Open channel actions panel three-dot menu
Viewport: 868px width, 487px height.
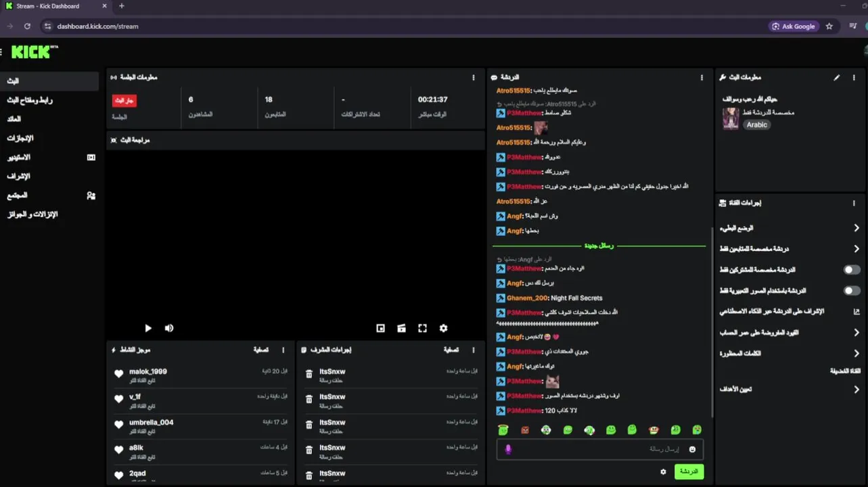pos(854,203)
